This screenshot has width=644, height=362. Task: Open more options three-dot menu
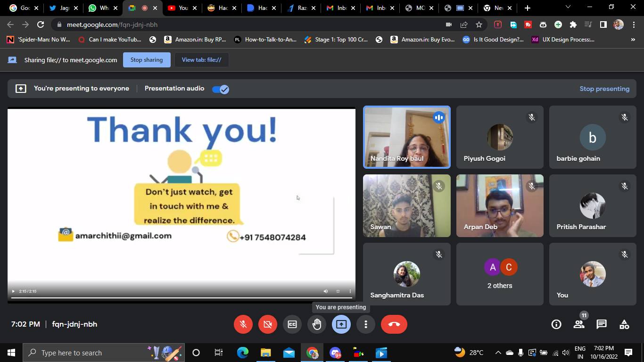click(x=366, y=324)
